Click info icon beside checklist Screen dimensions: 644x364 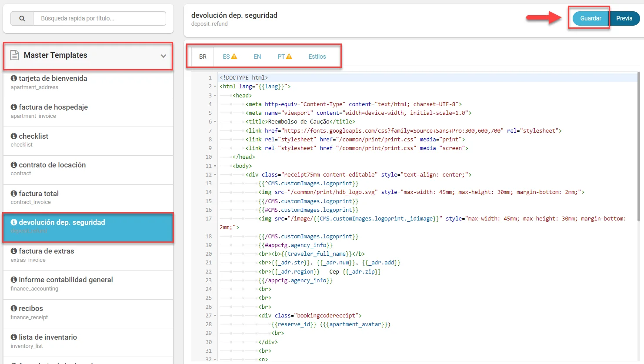tap(14, 136)
